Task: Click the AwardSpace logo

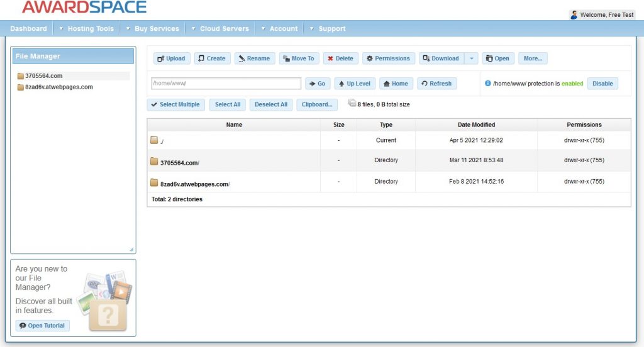Action: click(x=84, y=7)
